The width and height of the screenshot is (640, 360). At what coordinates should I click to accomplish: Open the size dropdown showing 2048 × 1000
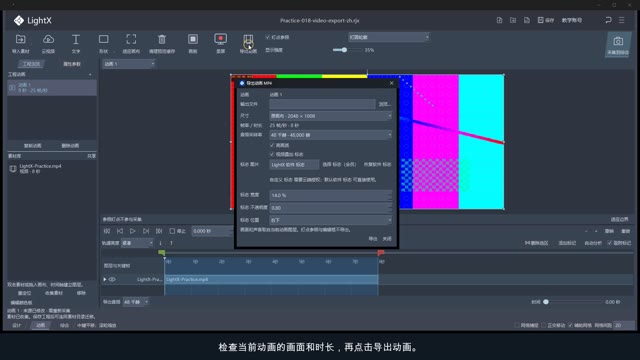(331, 116)
